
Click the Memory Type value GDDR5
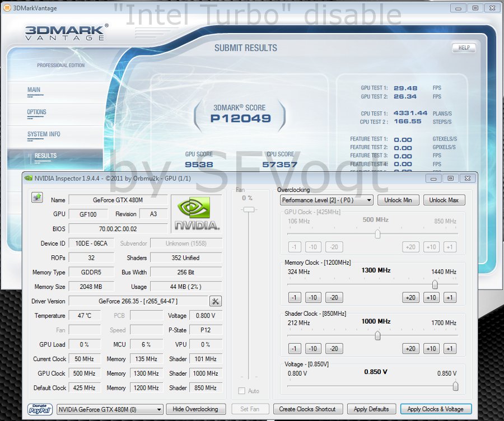pos(91,272)
